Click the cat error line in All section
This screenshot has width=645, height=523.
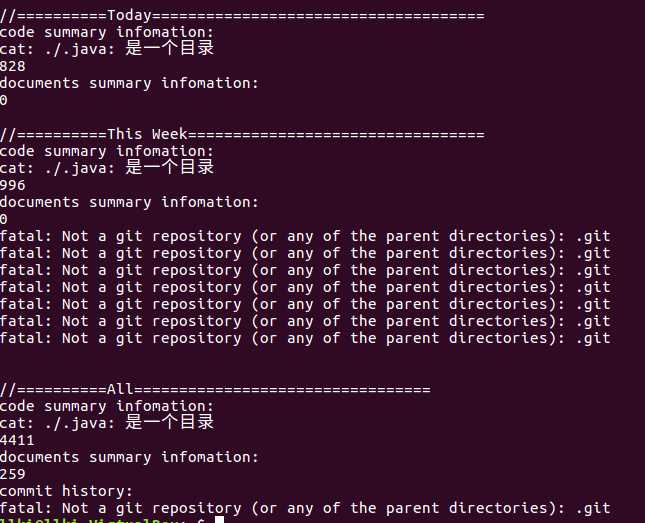(x=107, y=423)
